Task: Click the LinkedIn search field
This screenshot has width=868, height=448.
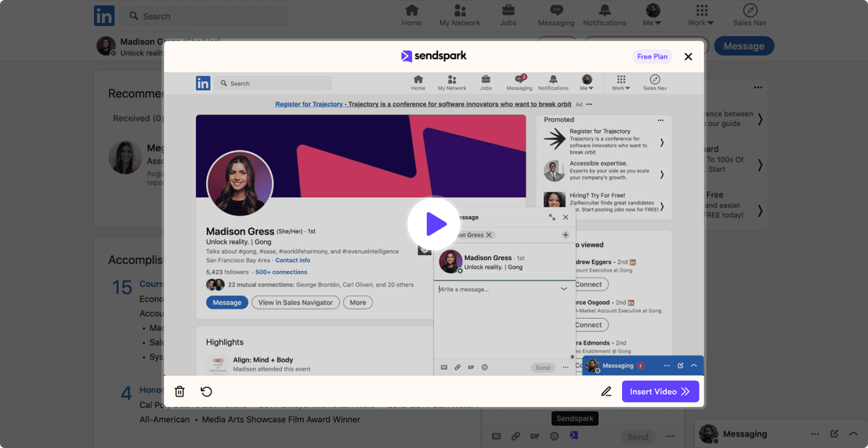Action: point(205,15)
